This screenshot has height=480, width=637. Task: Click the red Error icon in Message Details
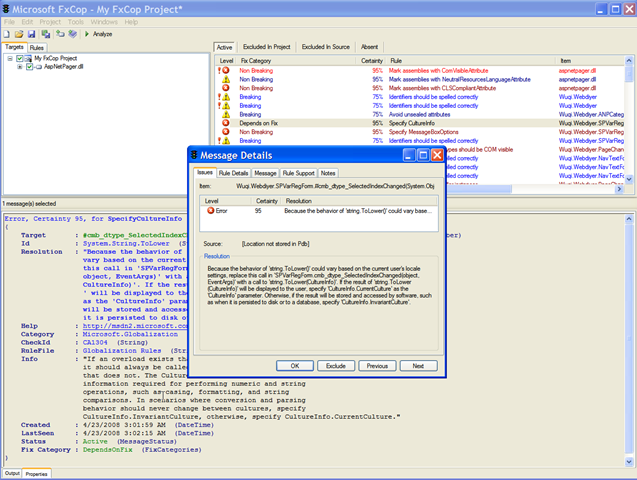coord(210,211)
